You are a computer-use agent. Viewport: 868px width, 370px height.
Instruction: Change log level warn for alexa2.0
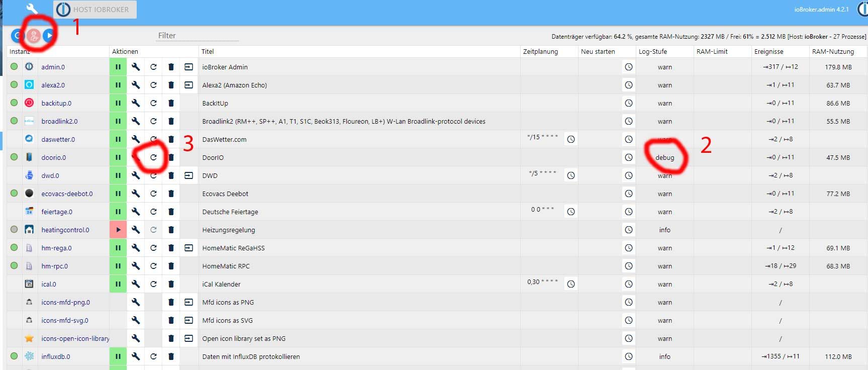pos(664,85)
